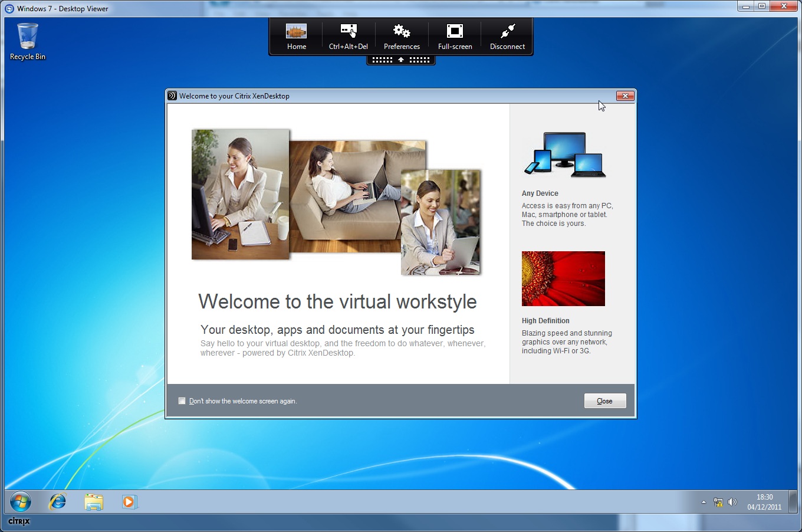Minimize the Desktop Viewer window
This screenshot has width=802, height=532.
tap(746, 6)
